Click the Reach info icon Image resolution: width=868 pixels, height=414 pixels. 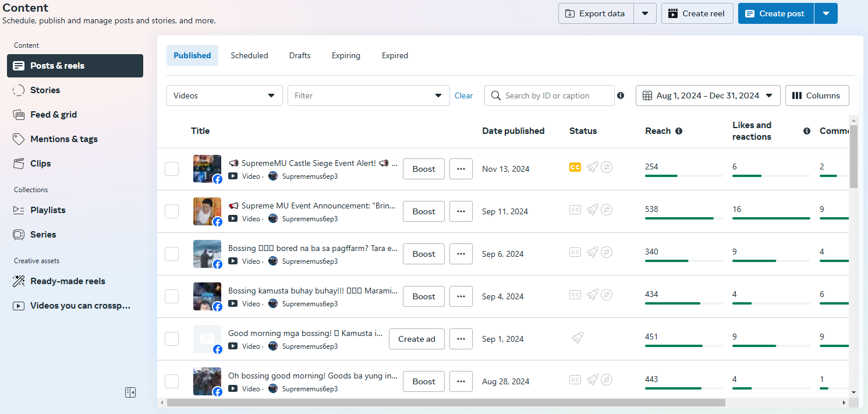[679, 131]
